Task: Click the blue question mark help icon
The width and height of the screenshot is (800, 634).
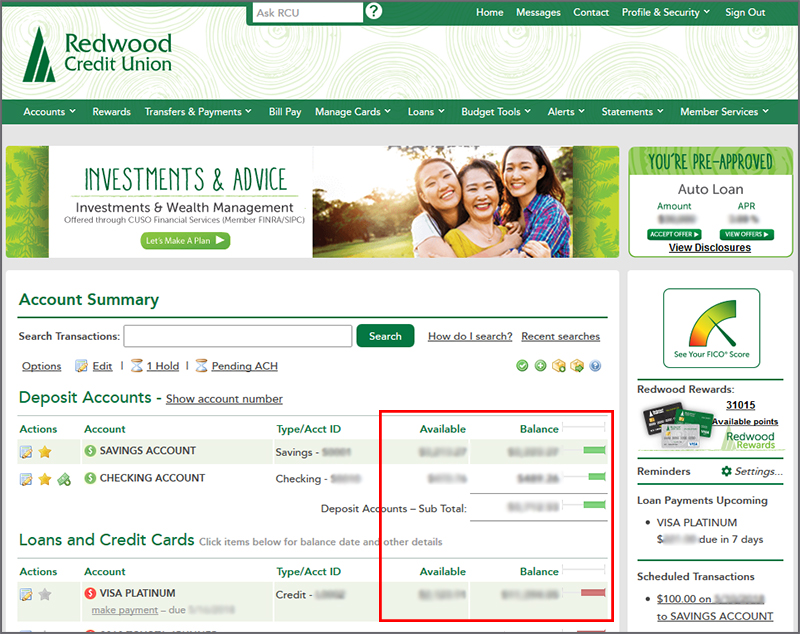Action: (x=595, y=366)
